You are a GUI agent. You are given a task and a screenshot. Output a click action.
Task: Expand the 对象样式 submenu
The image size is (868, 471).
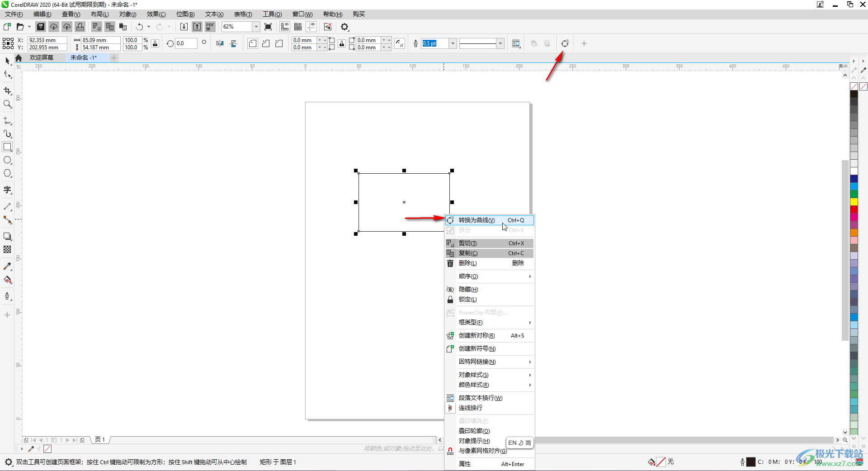point(490,375)
